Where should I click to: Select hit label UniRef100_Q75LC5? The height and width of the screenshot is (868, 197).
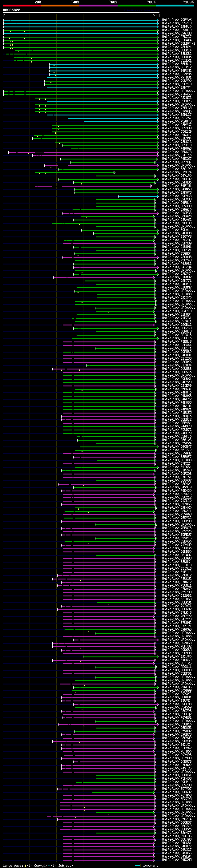176,108
